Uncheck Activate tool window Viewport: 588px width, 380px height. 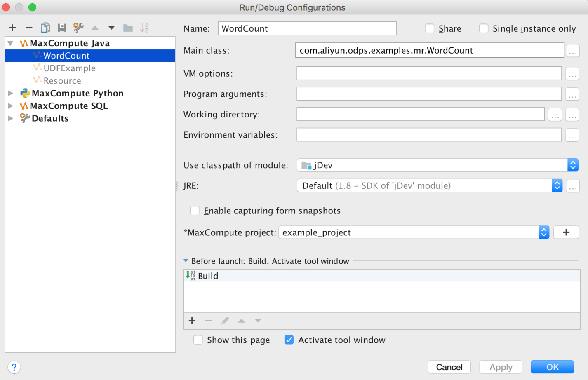pos(289,340)
